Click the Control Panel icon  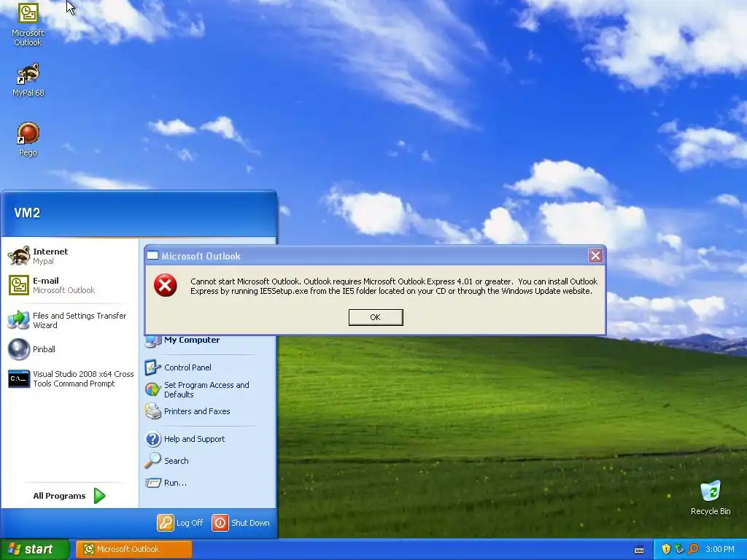coord(152,367)
